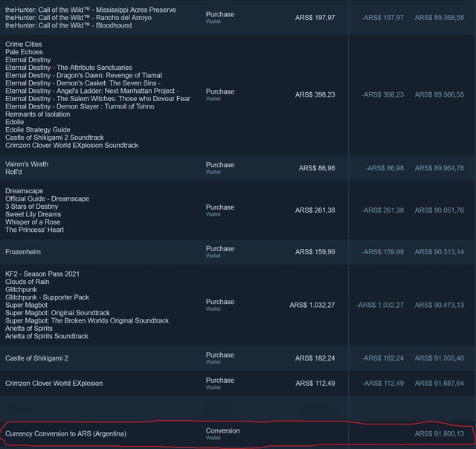Click Castle of Shikigami 2 Soundtrack entry
This screenshot has height=449, width=476.
[x=54, y=138]
